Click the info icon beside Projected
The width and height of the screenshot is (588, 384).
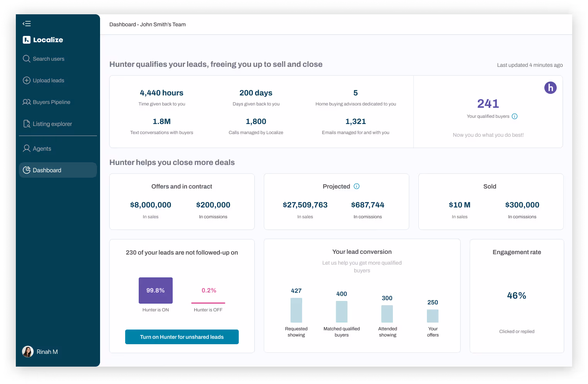pyautogui.click(x=357, y=186)
